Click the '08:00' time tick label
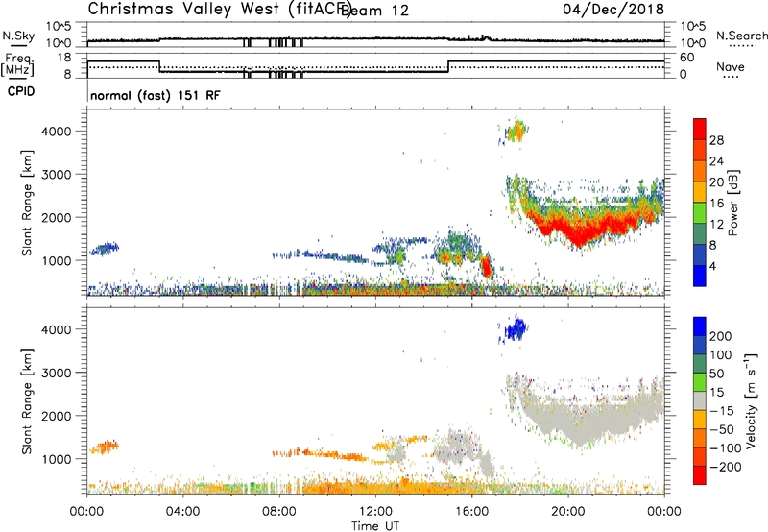The image size is (768, 532). point(279,512)
